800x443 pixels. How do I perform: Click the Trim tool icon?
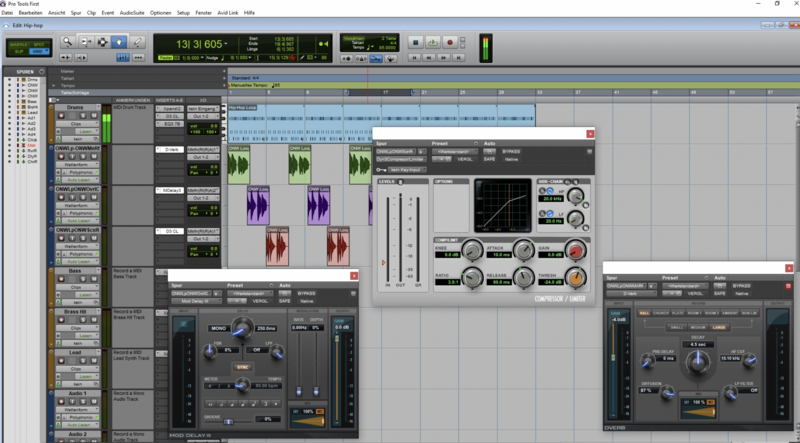[x=85, y=42]
